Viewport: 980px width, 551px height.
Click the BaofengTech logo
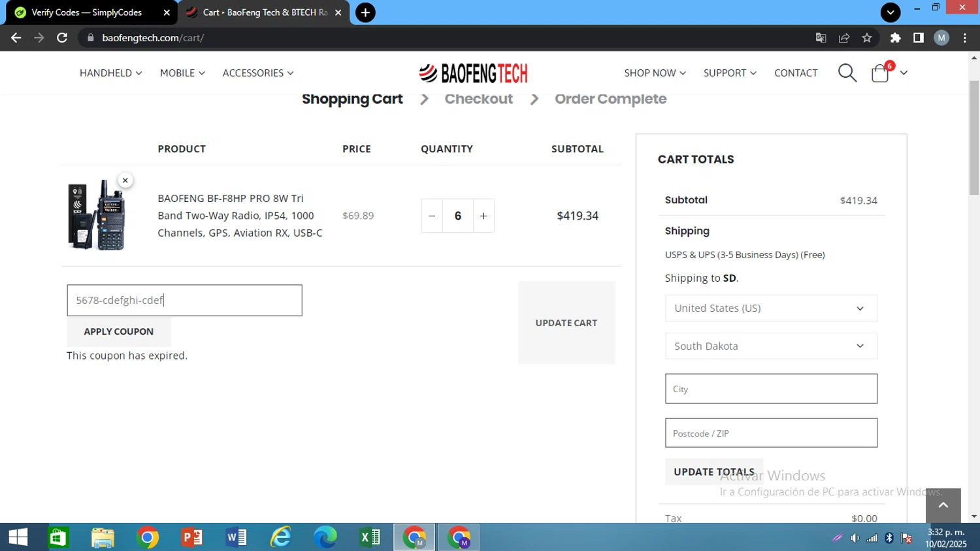[x=474, y=73]
